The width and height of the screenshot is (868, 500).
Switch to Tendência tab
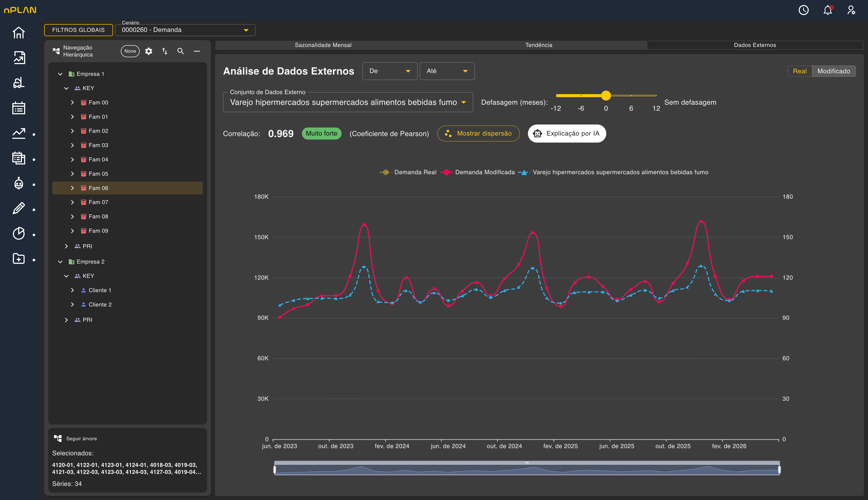coord(538,45)
